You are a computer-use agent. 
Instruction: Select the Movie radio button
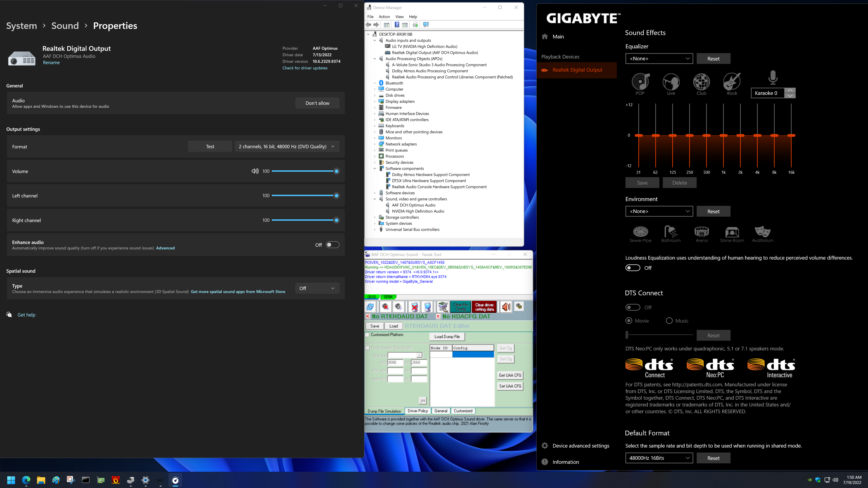pyautogui.click(x=629, y=321)
